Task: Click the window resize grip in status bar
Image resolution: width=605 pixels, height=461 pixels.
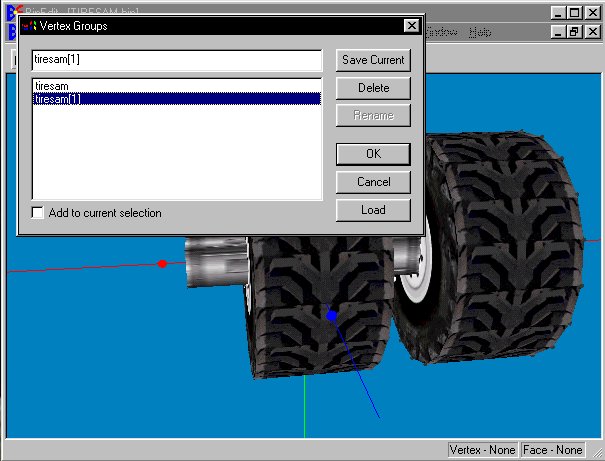Action: (x=597, y=453)
